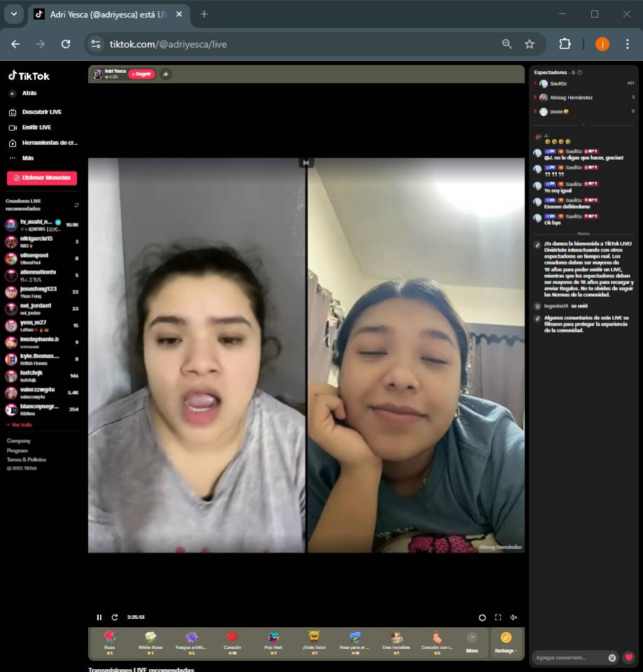
Task: Click the heart like button near comment box
Action: click(628, 657)
